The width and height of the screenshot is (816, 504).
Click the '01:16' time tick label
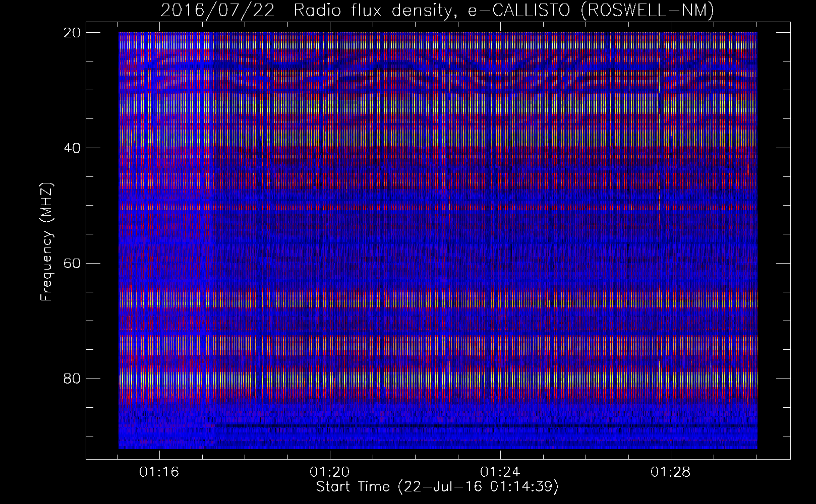tap(159, 472)
